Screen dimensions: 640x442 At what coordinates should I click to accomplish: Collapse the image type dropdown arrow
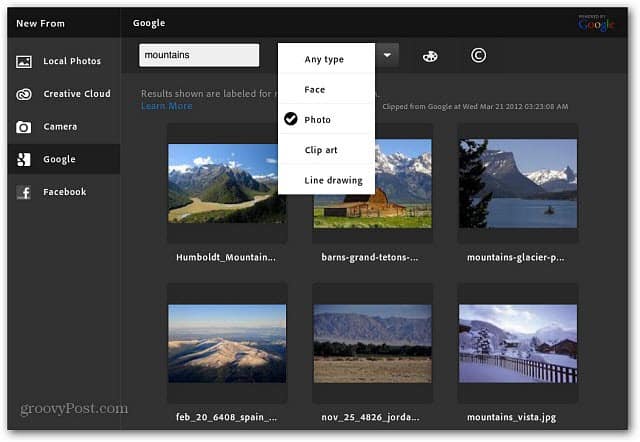click(x=387, y=55)
